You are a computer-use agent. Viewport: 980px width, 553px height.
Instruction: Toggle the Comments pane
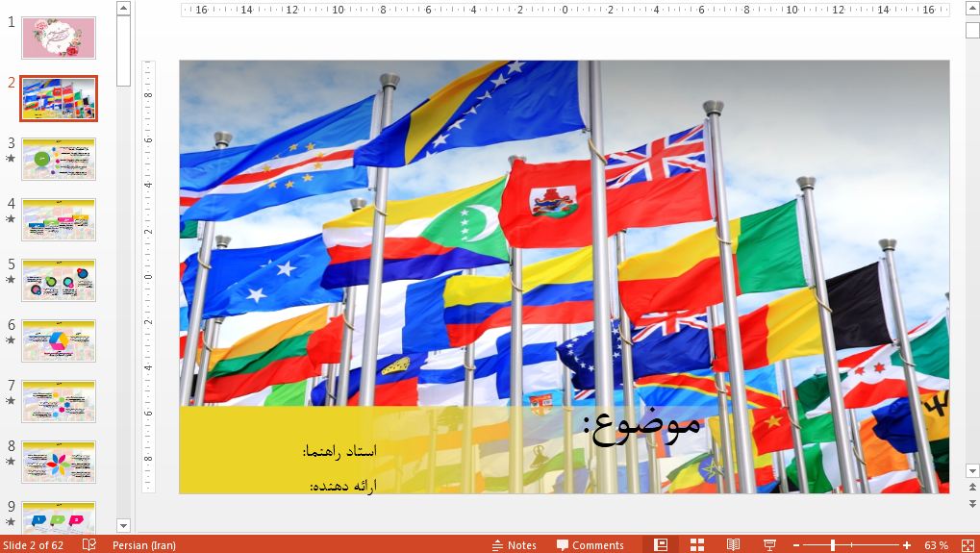coord(590,545)
